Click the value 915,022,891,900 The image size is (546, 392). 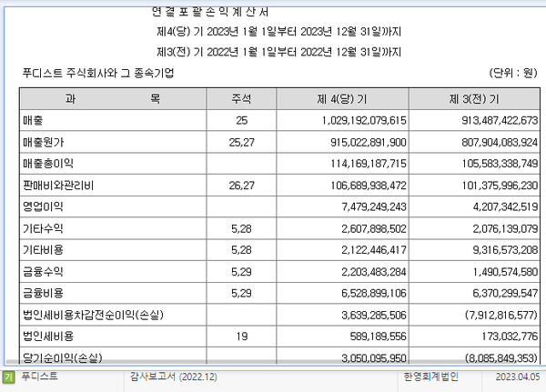pyautogui.click(x=369, y=143)
